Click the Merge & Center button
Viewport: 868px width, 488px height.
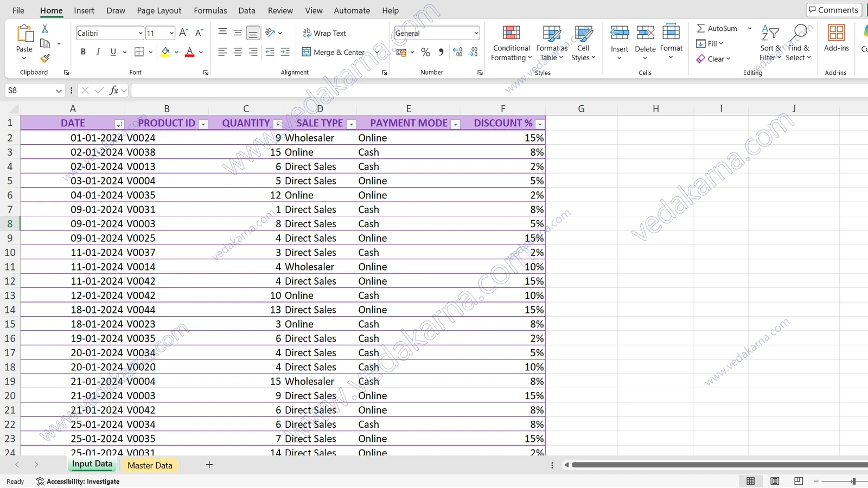[x=333, y=52]
